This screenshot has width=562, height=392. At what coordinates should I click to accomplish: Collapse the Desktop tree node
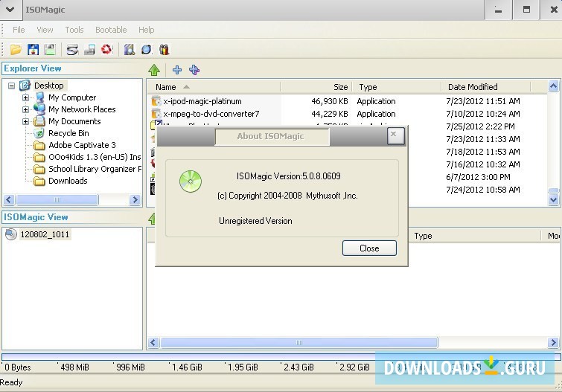[11, 86]
